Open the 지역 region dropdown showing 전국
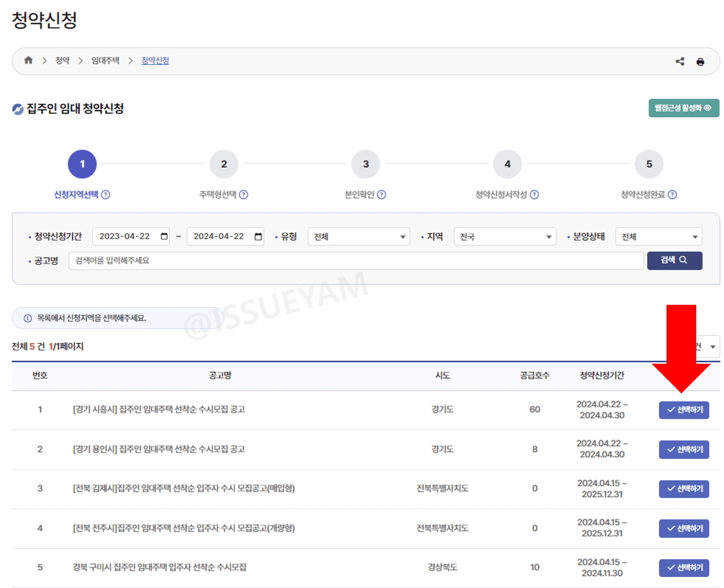This screenshot has height=588, width=724. [505, 236]
